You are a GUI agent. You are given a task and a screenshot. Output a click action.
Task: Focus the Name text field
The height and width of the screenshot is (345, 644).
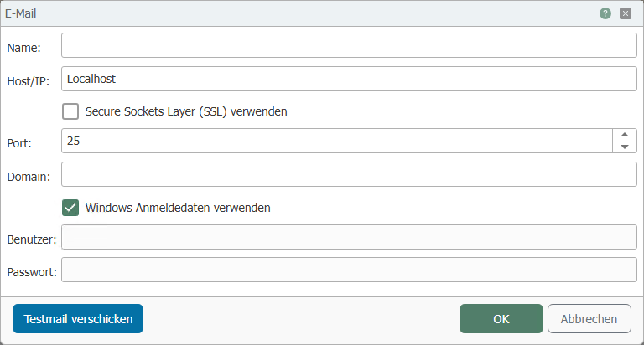tap(349, 45)
